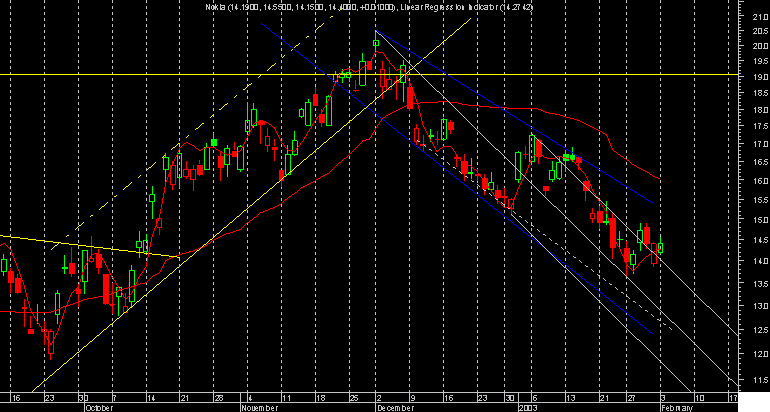Image resolution: width=770 pixels, height=412 pixels.
Task: Click date label 2 above December
Action: click(x=379, y=398)
